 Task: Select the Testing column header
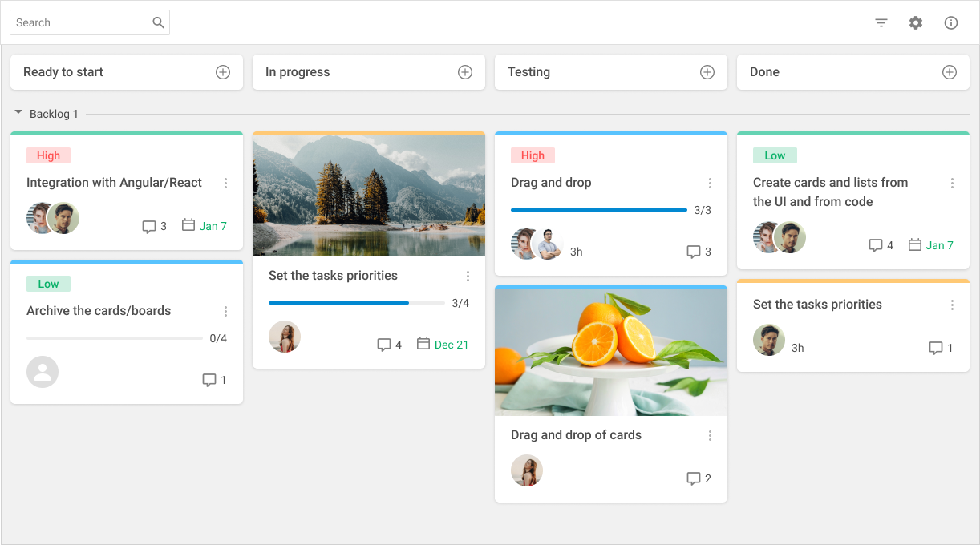(x=529, y=71)
